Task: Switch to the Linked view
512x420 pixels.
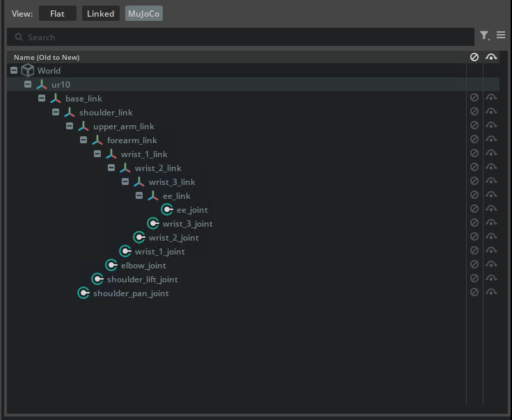Action: point(100,13)
